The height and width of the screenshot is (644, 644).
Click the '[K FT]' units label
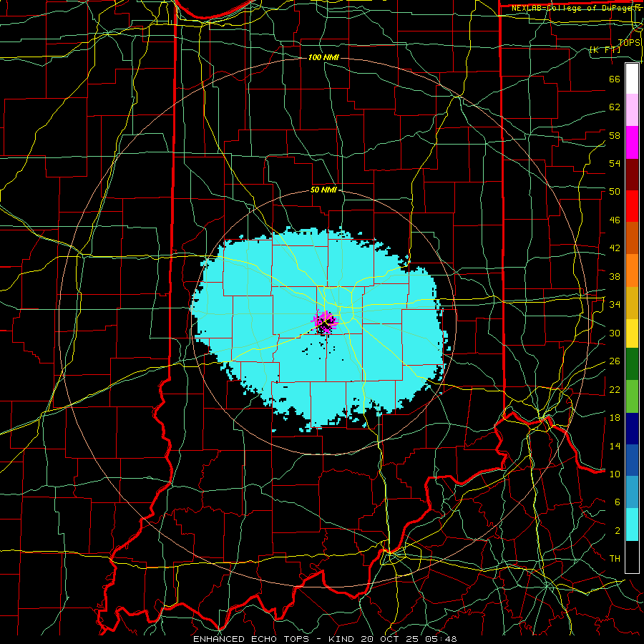click(x=605, y=49)
